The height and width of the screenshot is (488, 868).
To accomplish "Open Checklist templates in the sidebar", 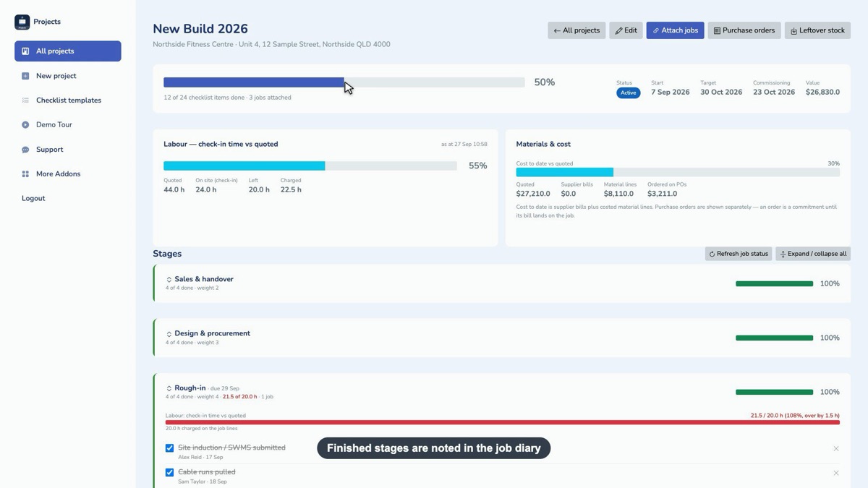I will point(68,100).
